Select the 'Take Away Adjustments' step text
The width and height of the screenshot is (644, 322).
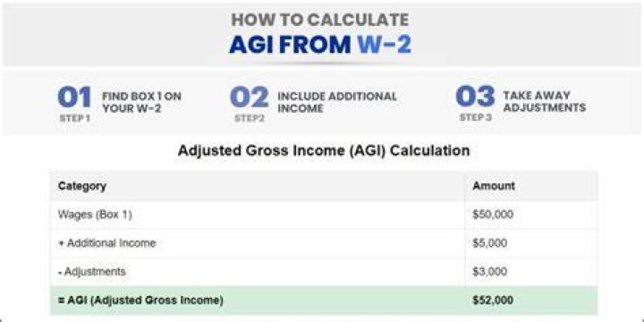tap(544, 101)
